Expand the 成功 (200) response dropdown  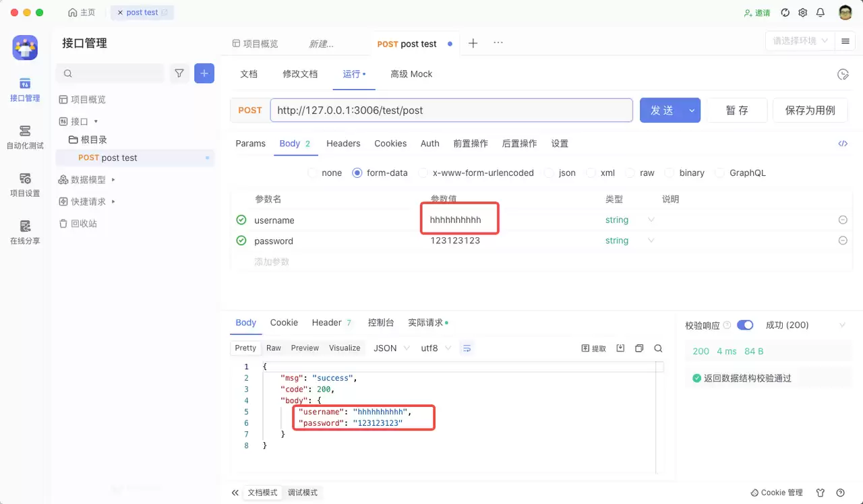806,325
